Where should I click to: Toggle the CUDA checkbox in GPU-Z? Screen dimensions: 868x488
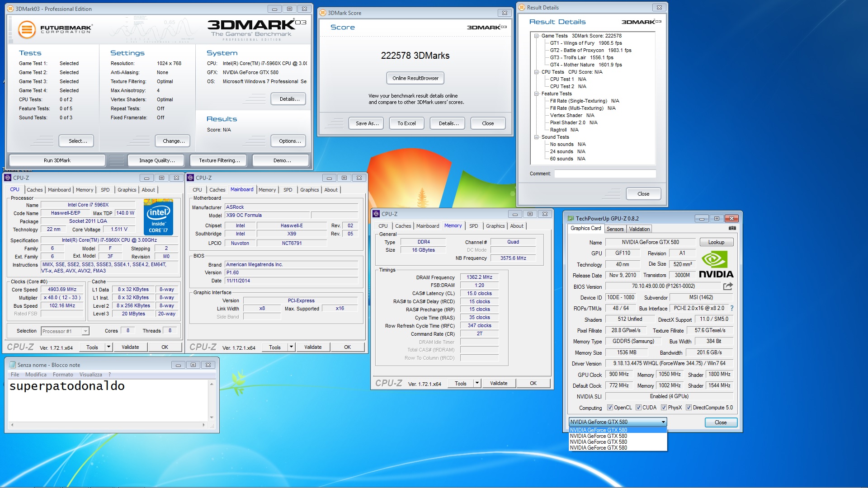pos(638,408)
